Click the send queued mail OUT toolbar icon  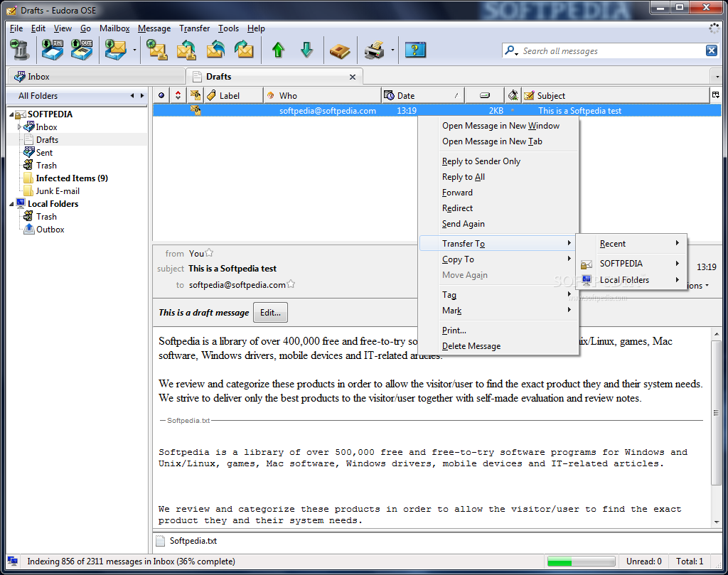(x=82, y=50)
